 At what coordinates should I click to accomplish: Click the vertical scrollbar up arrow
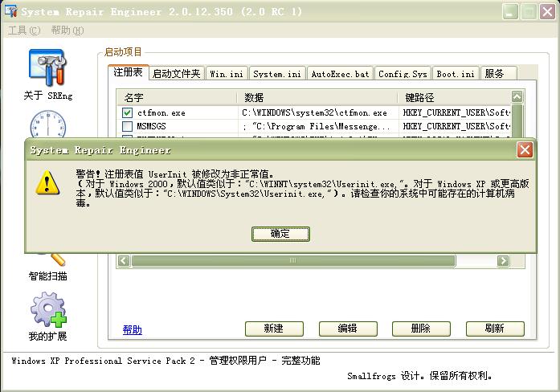pyautogui.click(x=517, y=96)
